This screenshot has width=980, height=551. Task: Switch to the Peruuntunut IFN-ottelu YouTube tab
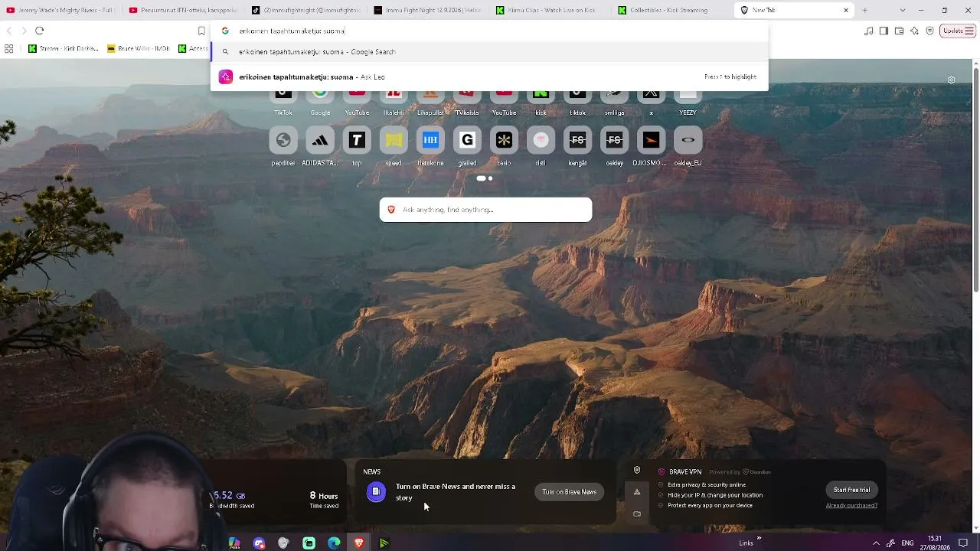[183, 10]
